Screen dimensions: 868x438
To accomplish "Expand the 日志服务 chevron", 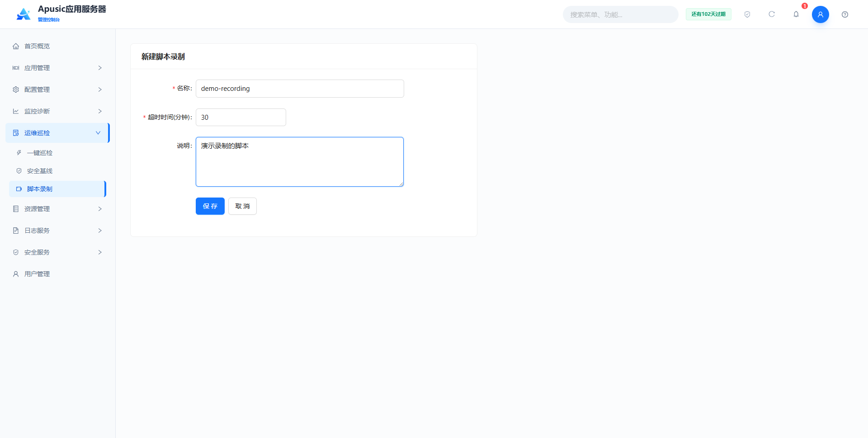I will click(x=100, y=231).
